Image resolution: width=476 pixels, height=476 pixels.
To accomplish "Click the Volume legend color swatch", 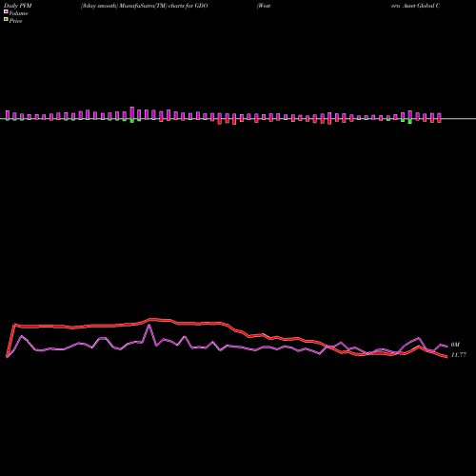I will (6, 11).
